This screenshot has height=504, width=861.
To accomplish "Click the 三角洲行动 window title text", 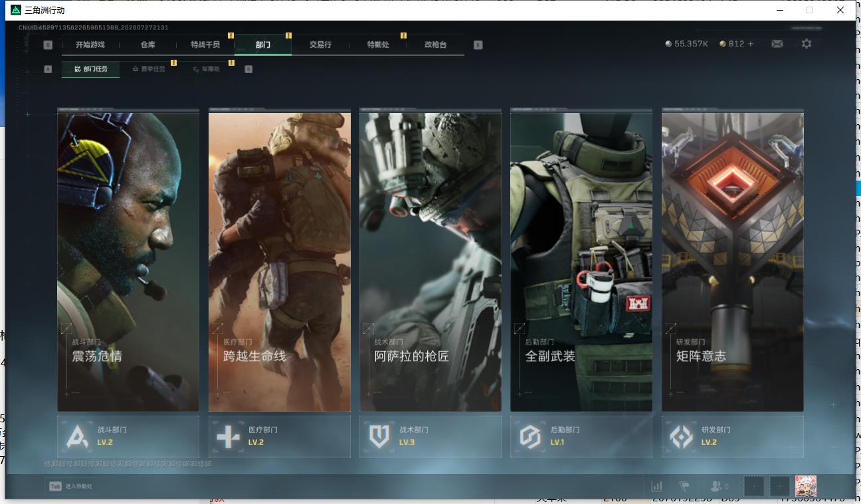I will [45, 11].
